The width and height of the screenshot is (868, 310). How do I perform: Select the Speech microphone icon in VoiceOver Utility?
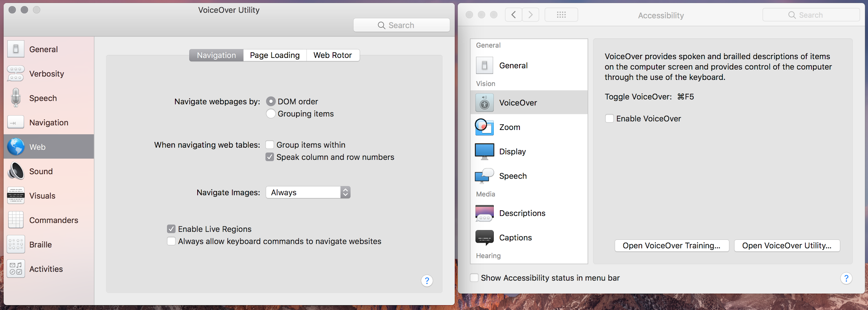(x=16, y=98)
